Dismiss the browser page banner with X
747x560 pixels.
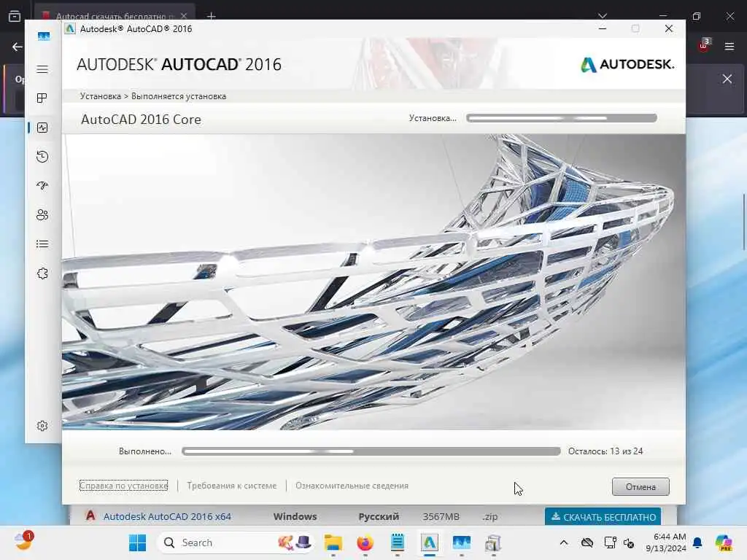point(727,79)
